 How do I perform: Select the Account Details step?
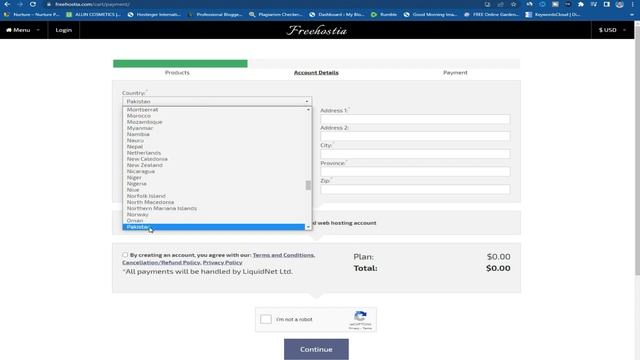point(316,72)
